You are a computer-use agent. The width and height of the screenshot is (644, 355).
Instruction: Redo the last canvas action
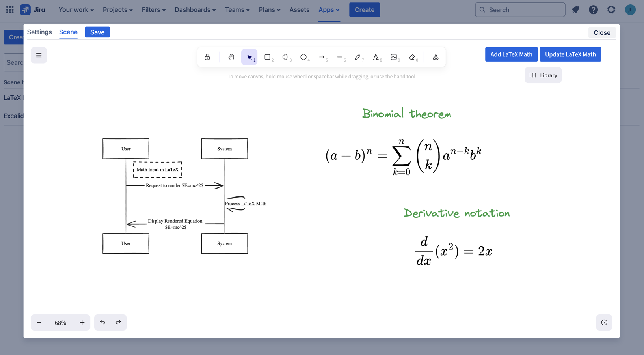[x=118, y=323]
